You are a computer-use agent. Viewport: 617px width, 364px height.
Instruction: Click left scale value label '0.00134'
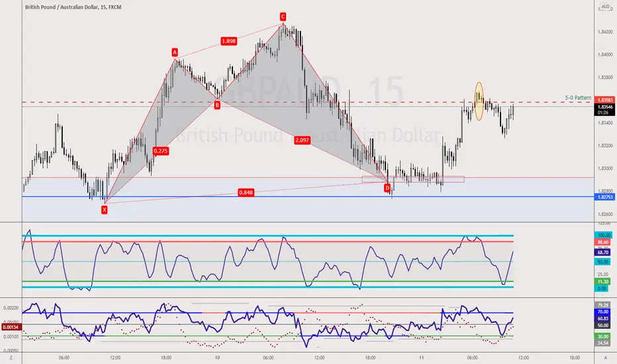tap(10, 327)
